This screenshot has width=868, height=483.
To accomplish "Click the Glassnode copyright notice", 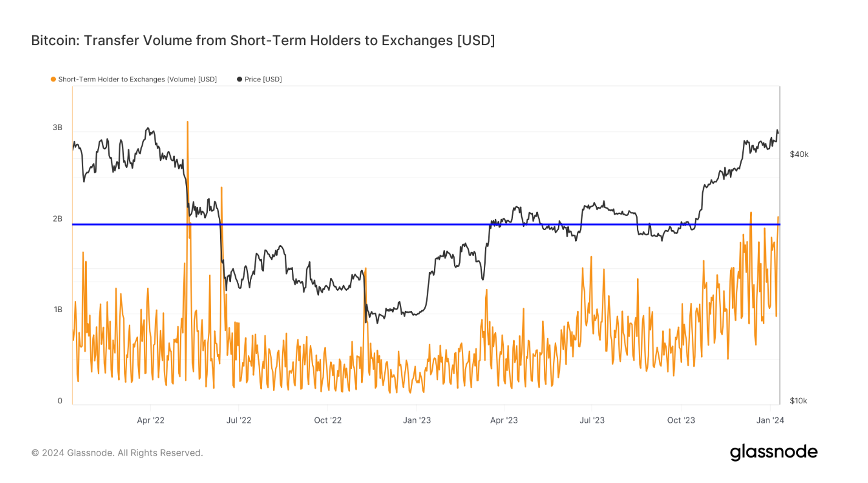I will (117, 453).
